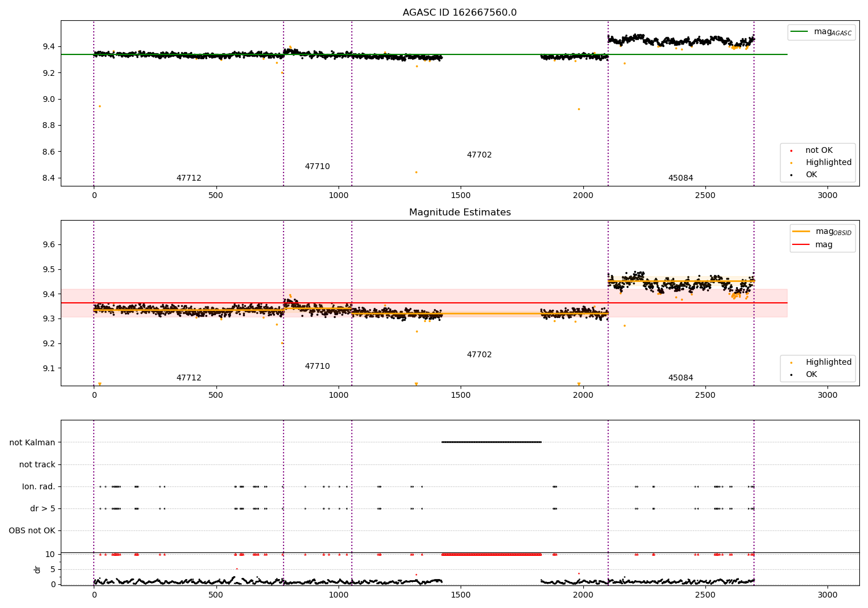Select the mag OBSID legend entry
Screen dimensions: 868x608
822,232
